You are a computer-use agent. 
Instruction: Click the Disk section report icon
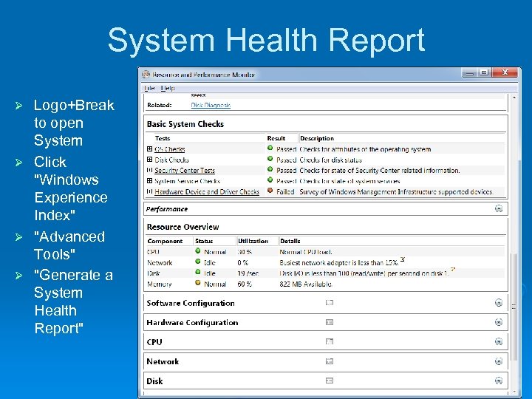coord(329,381)
